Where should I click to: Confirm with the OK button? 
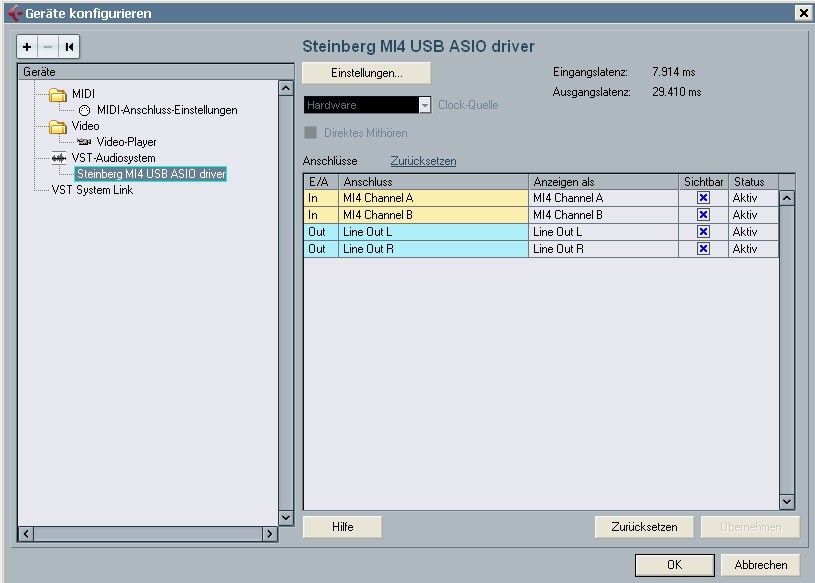click(675, 565)
